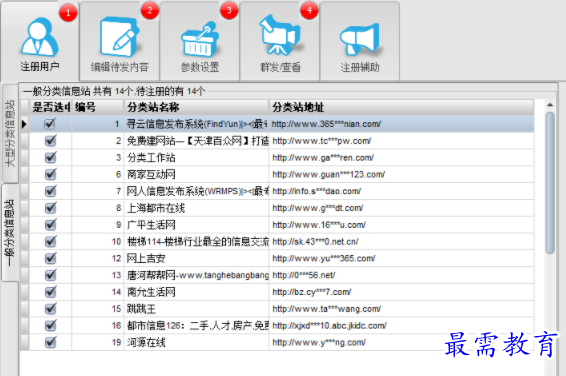Open the 注册辅助 megaphone icon
The height and width of the screenshot is (376, 566).
click(x=360, y=39)
